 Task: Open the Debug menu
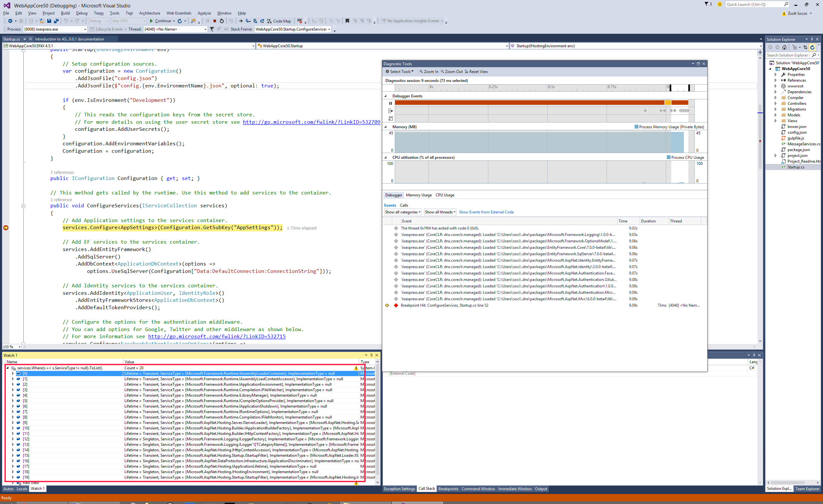[82, 13]
